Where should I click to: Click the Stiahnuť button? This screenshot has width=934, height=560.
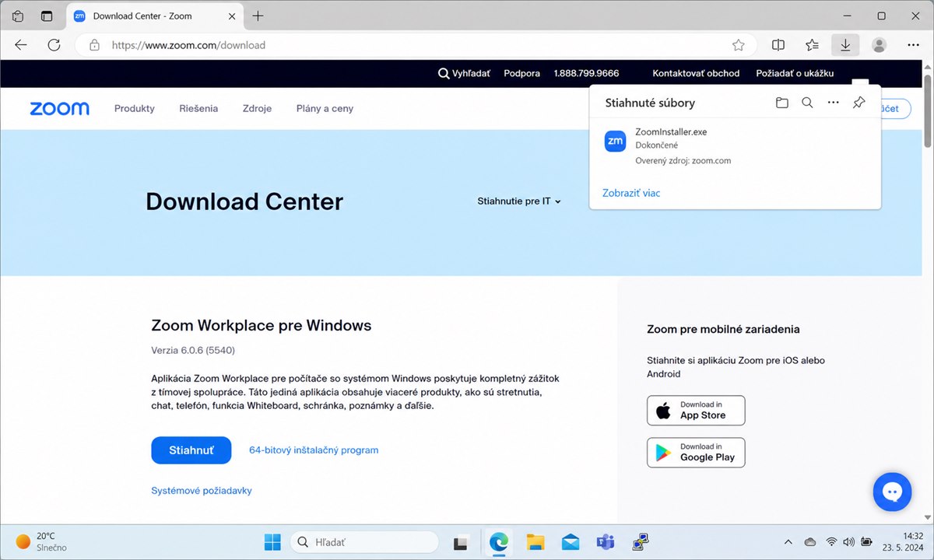tap(191, 450)
